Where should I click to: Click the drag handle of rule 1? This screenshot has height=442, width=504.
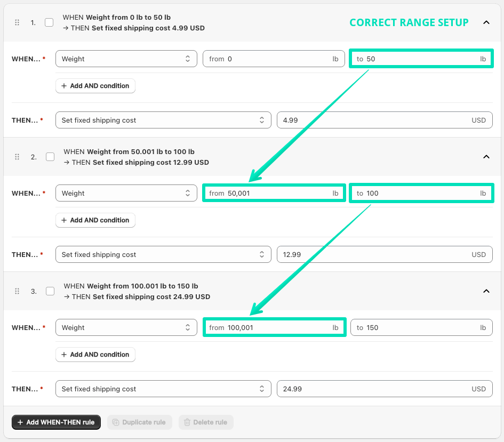click(x=17, y=22)
